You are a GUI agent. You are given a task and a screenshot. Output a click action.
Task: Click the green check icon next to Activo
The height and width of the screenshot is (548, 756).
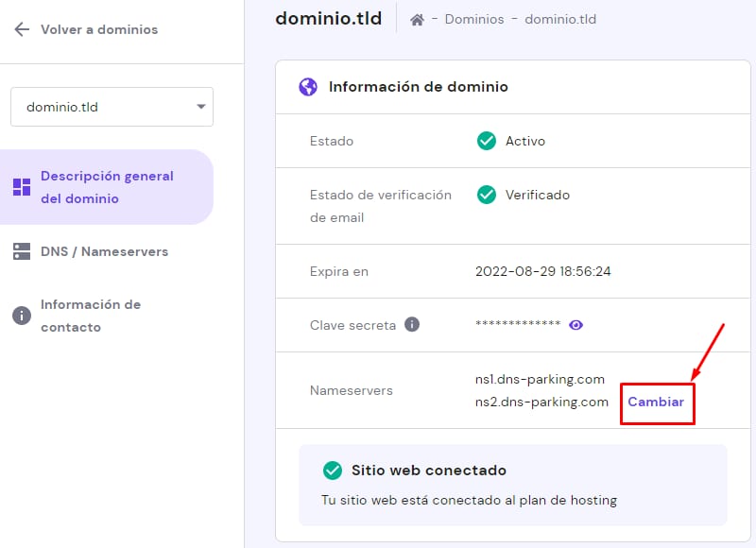coord(487,141)
